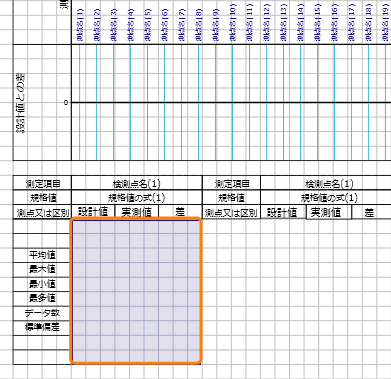391x379 pixels.
Task: Click chart column label ending in (12)
Action: 267,23
